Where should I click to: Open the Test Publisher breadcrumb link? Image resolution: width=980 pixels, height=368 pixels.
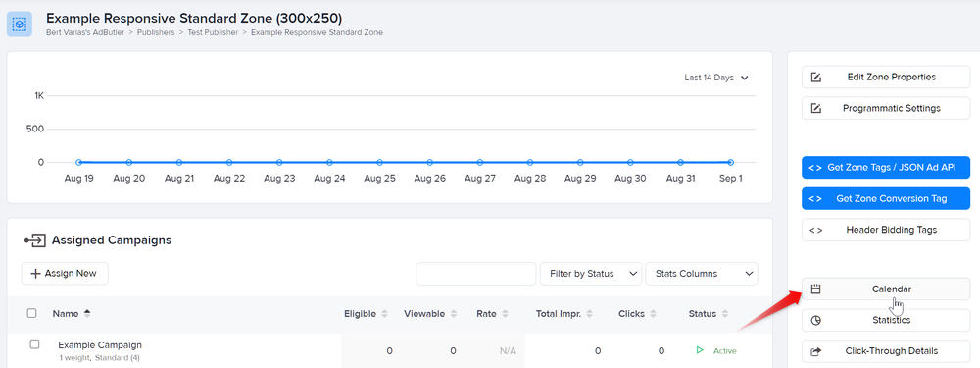pyautogui.click(x=213, y=32)
